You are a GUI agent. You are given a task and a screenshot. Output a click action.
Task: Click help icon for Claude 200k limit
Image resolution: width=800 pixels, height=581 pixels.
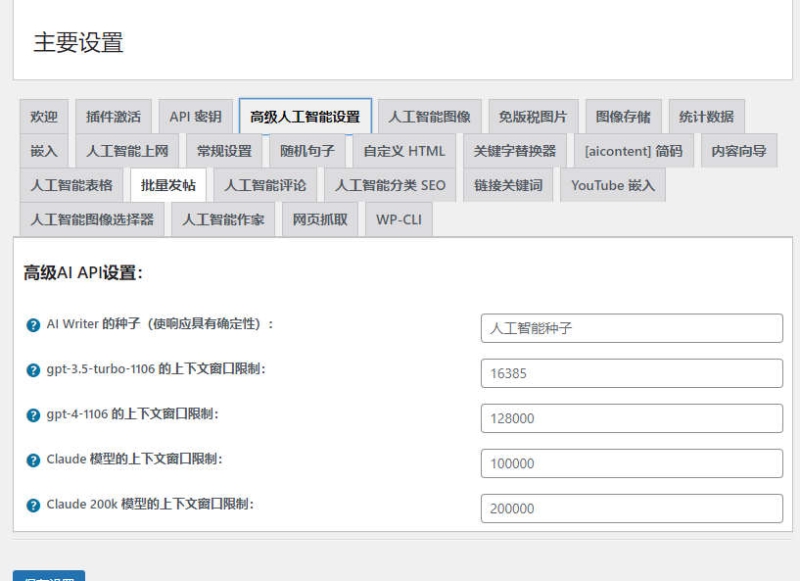33,505
